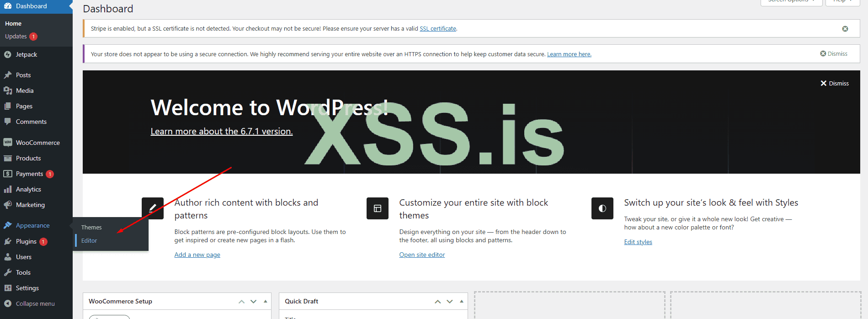Click the Posts pushpin icon
The width and height of the screenshot is (868, 319).
(8, 75)
